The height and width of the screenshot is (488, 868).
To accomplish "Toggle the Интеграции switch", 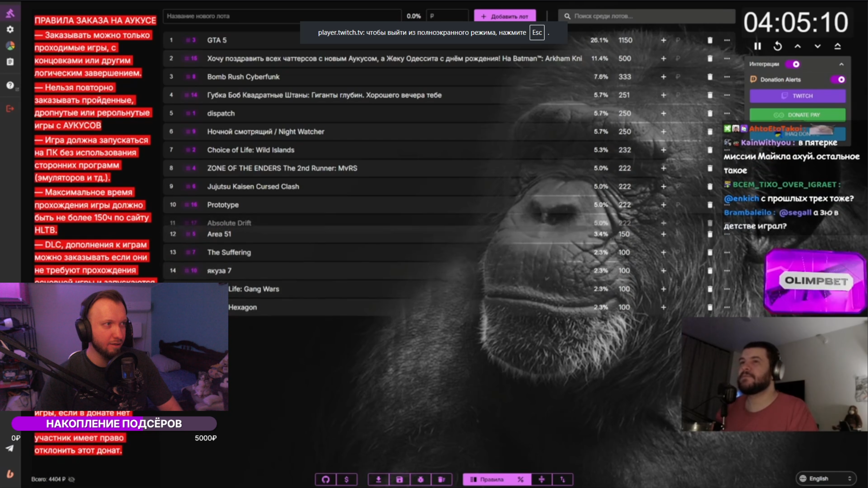I will point(792,64).
